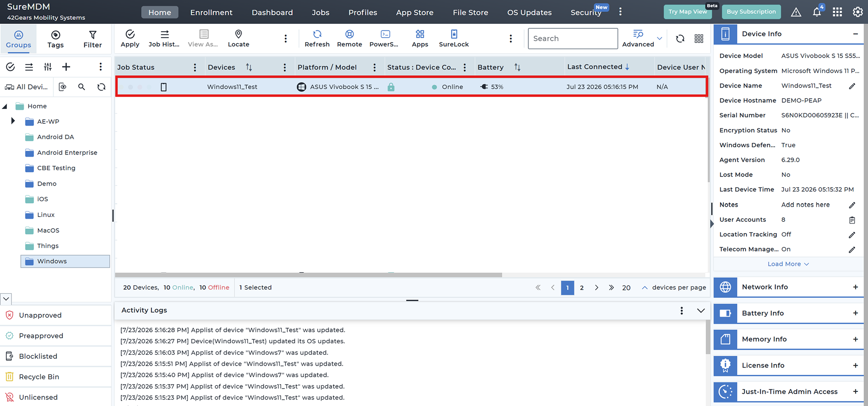
Task: Click Buy Subscription button
Action: [751, 12]
